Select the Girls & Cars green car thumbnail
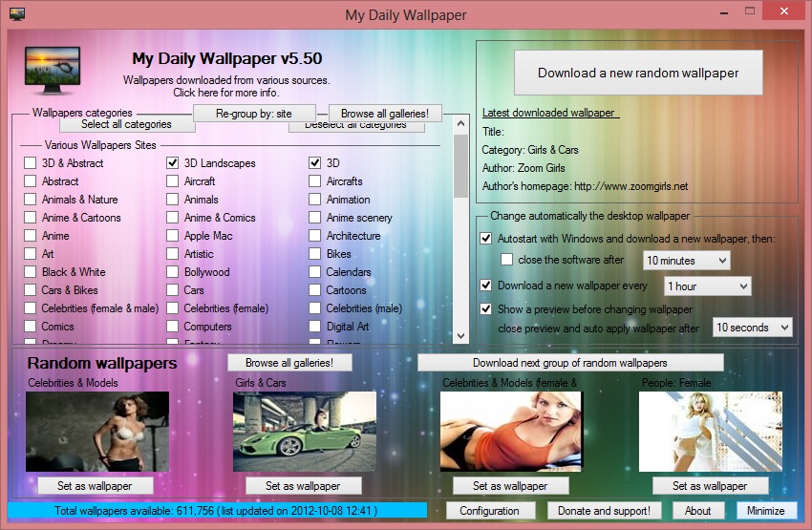 pyautogui.click(x=304, y=431)
